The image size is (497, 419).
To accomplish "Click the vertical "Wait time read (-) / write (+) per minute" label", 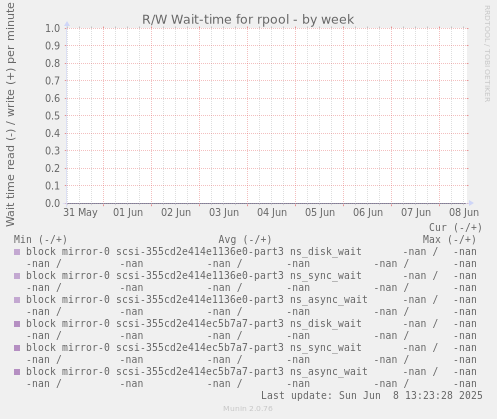I will click(10, 115).
